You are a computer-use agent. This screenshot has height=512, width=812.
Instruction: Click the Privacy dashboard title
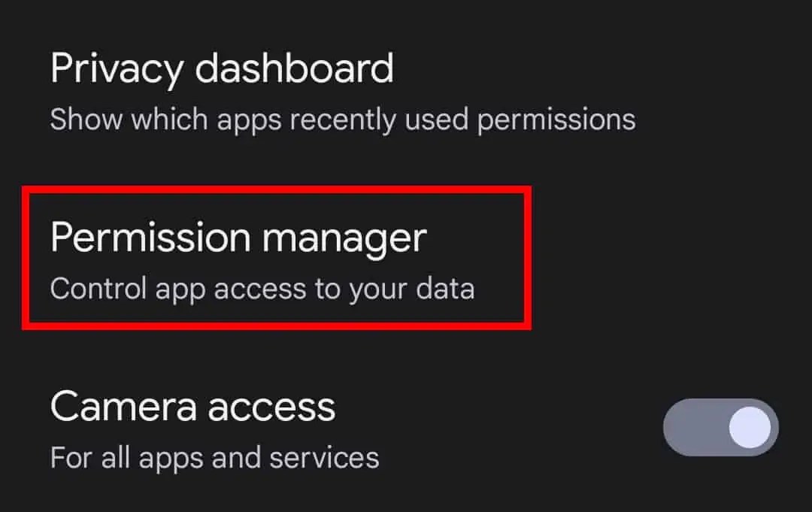tap(222, 68)
